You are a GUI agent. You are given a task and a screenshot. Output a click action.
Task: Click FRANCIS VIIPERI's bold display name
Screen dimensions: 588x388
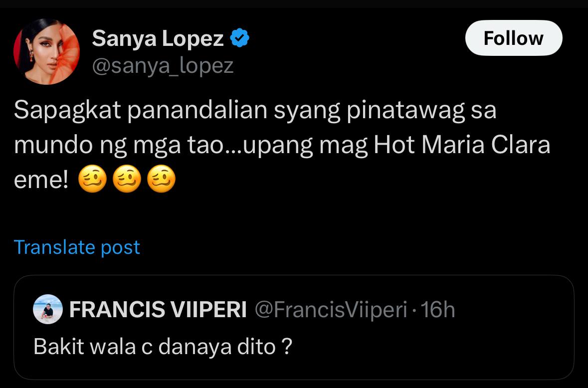click(x=157, y=309)
